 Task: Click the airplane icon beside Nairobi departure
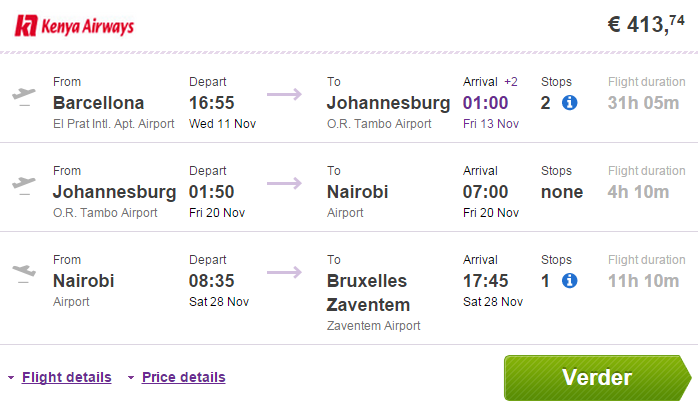pos(24,273)
